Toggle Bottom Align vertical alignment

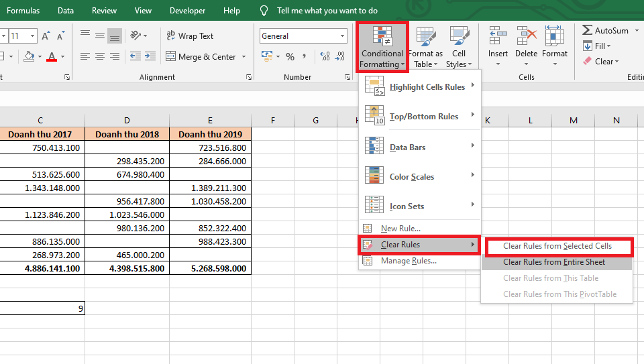(115, 36)
